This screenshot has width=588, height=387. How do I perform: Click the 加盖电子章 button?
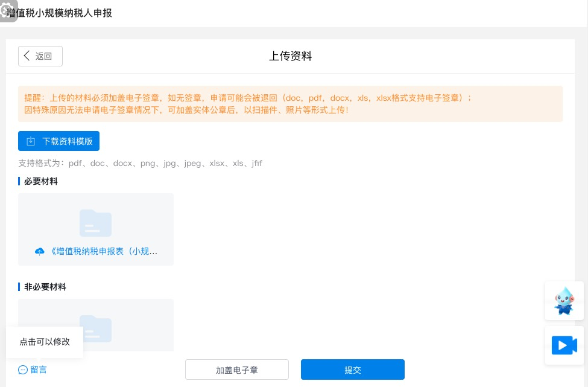pos(237,370)
